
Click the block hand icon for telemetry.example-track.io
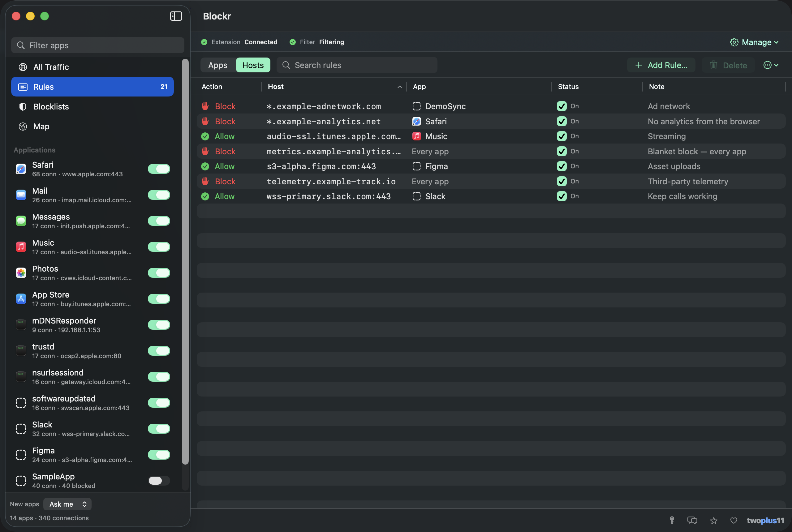pos(205,181)
